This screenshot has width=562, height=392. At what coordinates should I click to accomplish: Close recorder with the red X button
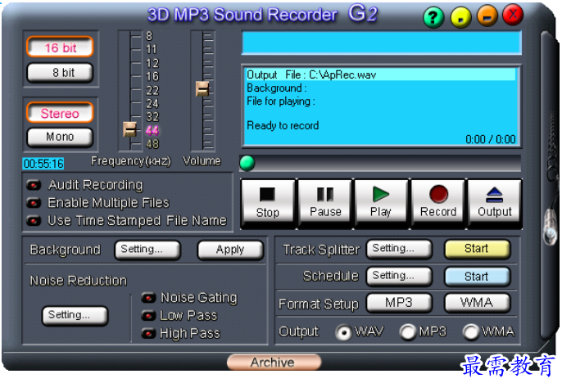(x=513, y=15)
